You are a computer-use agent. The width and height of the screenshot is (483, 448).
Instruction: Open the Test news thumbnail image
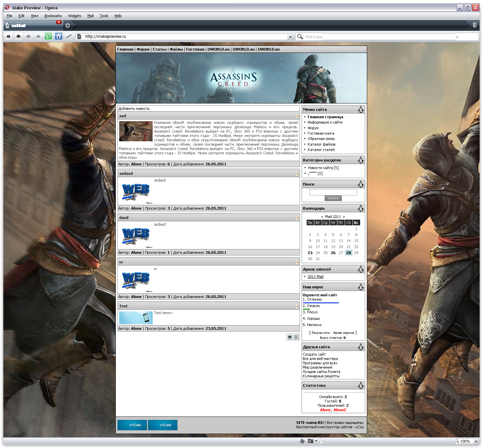(136, 318)
